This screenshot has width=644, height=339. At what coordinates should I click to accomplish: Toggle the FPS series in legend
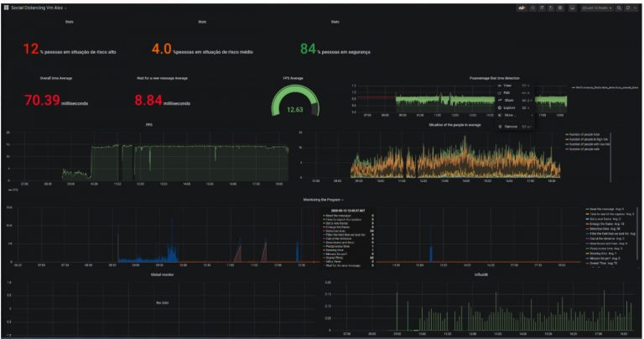point(14,190)
